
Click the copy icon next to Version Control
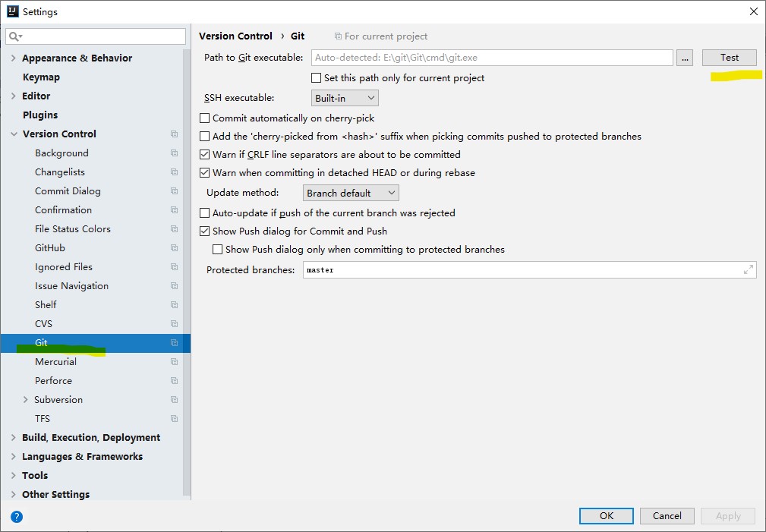(174, 134)
